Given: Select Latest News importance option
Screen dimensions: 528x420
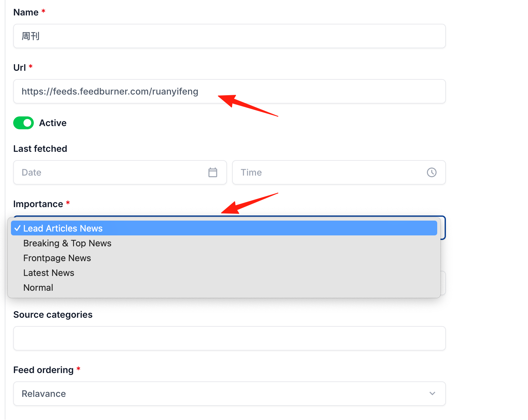Looking at the screenshot, I should pos(224,273).
